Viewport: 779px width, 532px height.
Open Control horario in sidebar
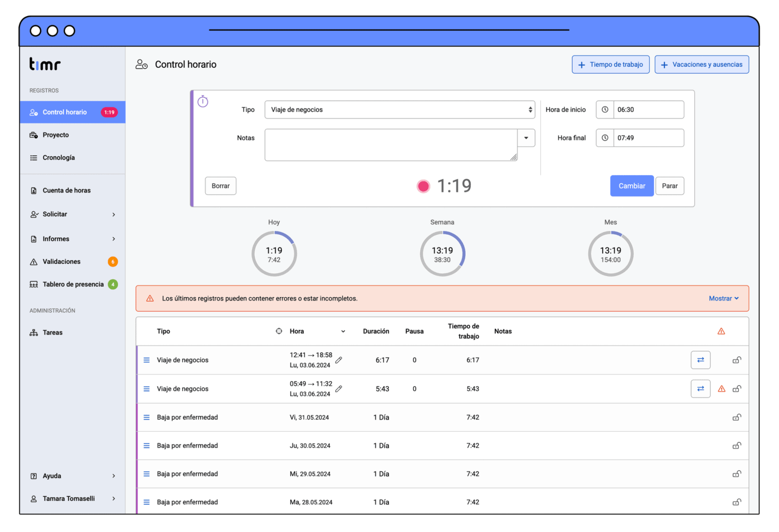click(x=72, y=112)
